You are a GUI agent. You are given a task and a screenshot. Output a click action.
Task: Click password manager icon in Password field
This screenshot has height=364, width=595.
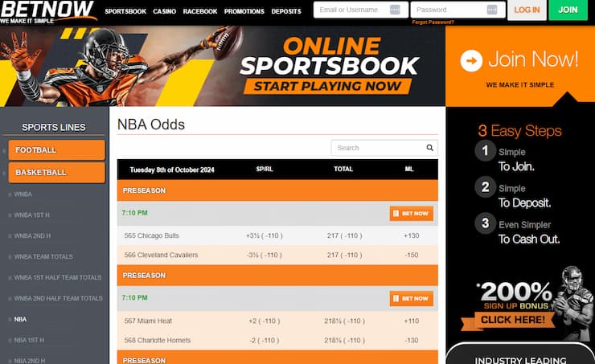(492, 10)
